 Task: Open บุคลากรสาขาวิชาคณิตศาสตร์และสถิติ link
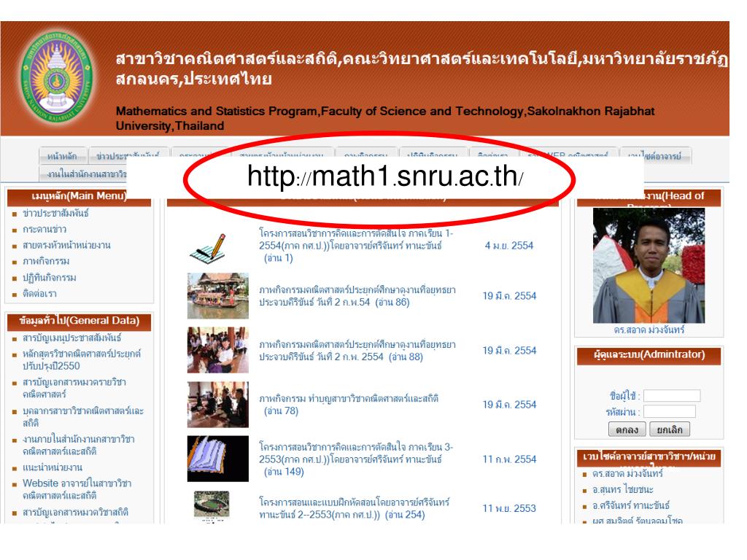point(83,416)
